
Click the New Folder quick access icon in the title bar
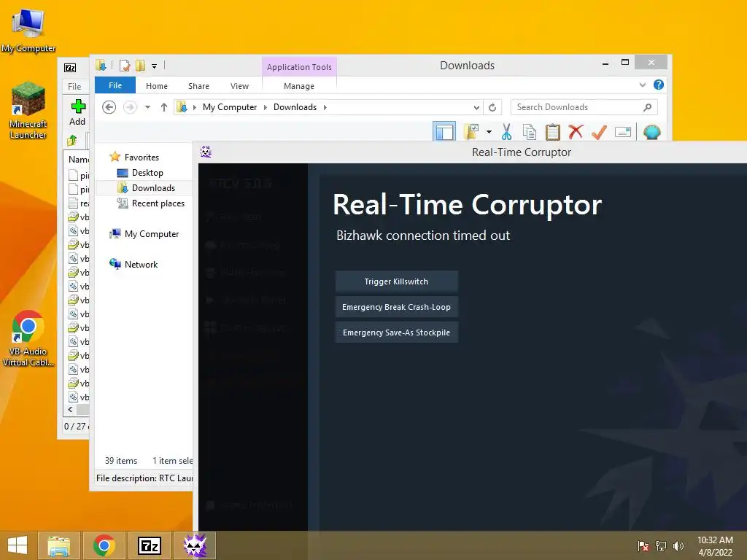tap(141, 66)
